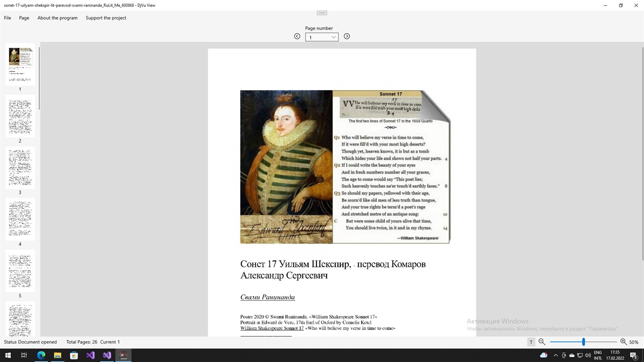Restore down the DjVu View window

pyautogui.click(x=621, y=6)
